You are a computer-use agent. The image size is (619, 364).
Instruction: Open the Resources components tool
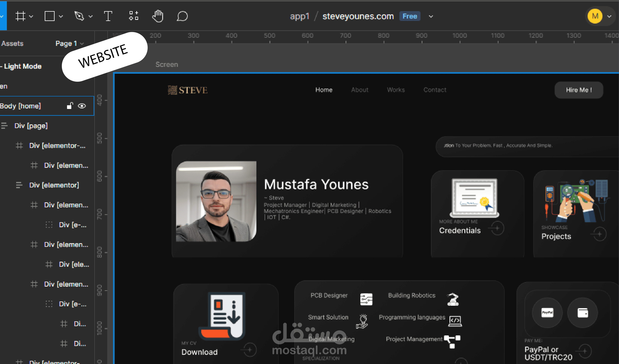click(x=134, y=16)
